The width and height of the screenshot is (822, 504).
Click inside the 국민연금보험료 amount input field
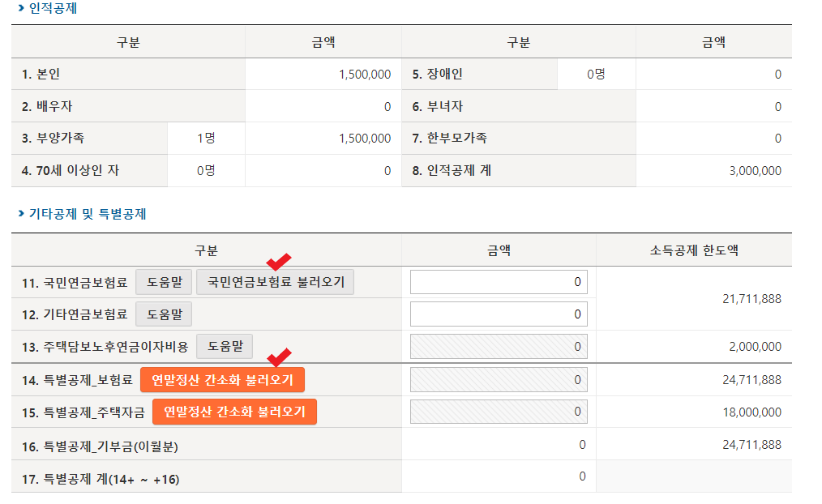(x=498, y=281)
